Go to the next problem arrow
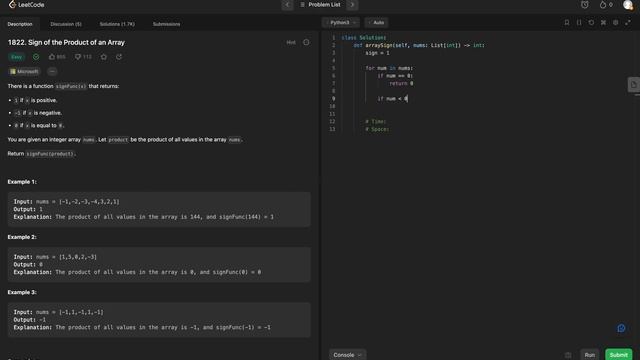Viewport: 640px width, 360px height. coord(352,5)
